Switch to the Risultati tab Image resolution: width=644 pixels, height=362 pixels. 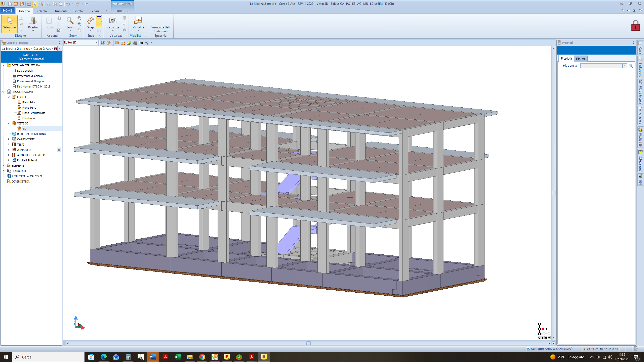pyautogui.click(x=581, y=59)
